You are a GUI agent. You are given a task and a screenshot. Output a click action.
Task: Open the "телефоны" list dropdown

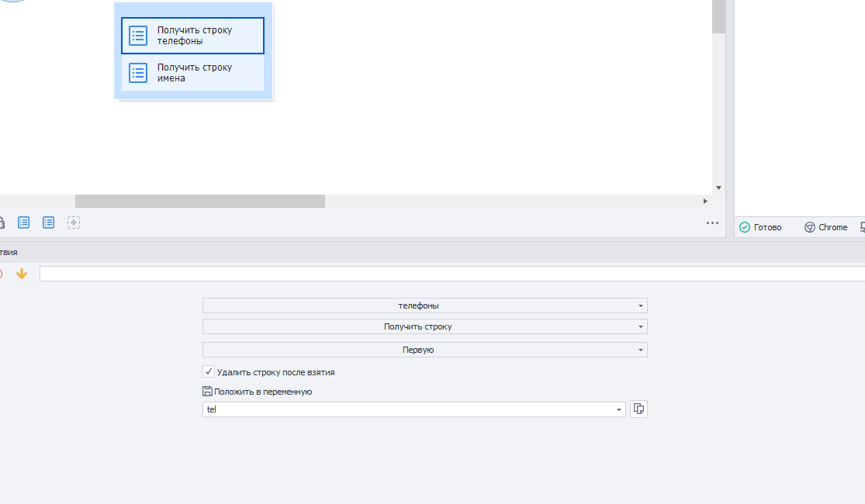425,306
